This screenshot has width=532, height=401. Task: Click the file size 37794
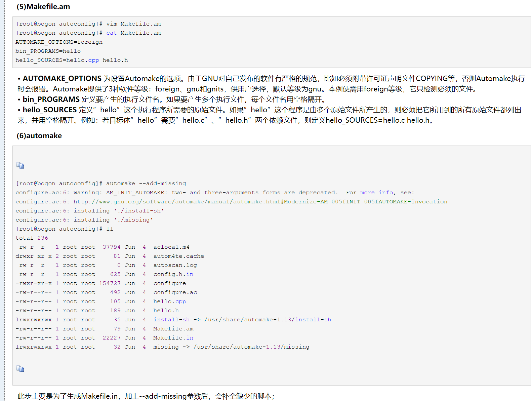[x=112, y=247]
